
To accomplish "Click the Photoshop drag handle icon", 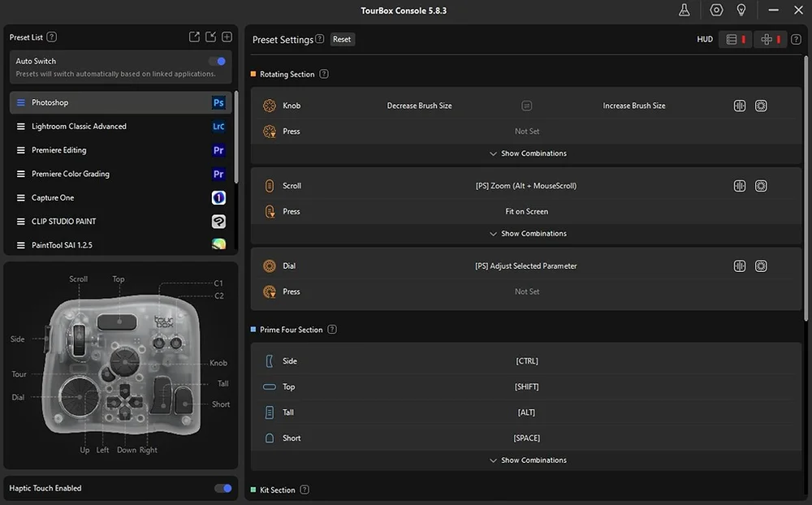I will tap(21, 102).
